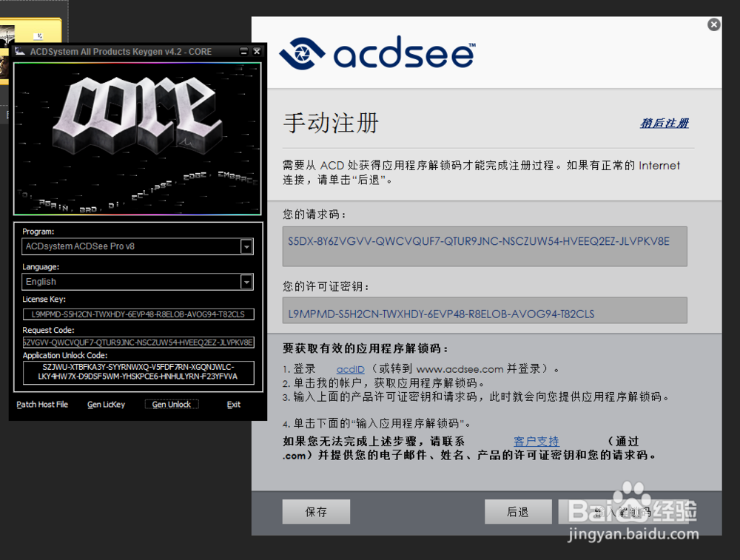740x560 pixels.
Task: Click Gen LicKey in the keygen window
Action: click(106, 405)
